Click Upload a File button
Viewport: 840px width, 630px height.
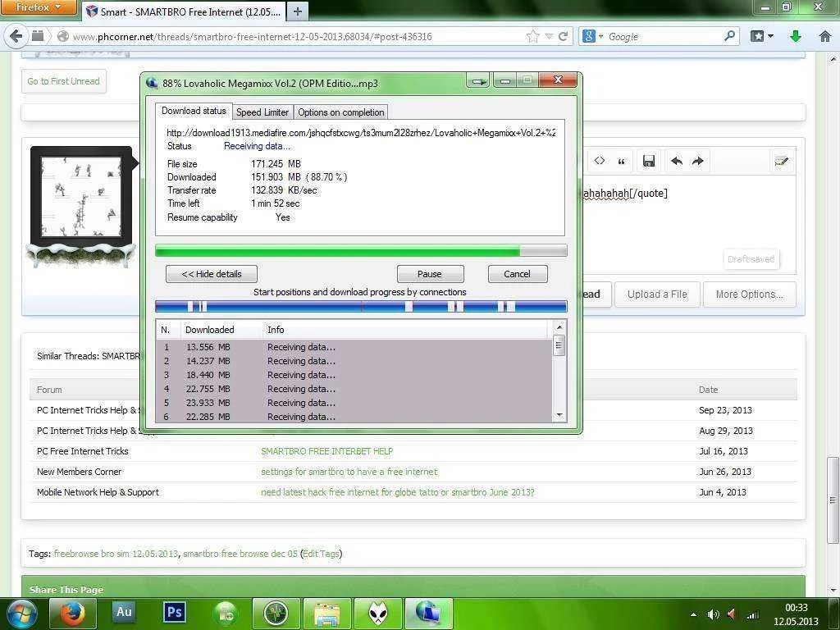click(x=657, y=294)
